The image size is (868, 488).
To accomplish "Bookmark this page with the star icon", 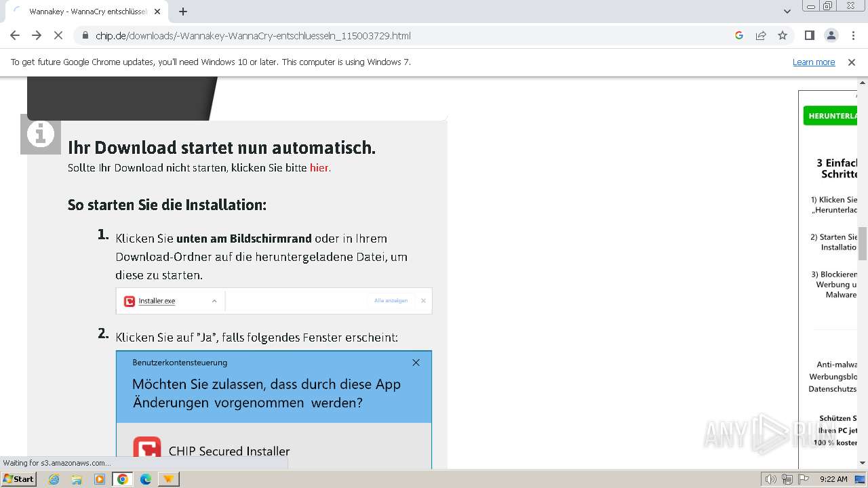I will (x=783, y=35).
